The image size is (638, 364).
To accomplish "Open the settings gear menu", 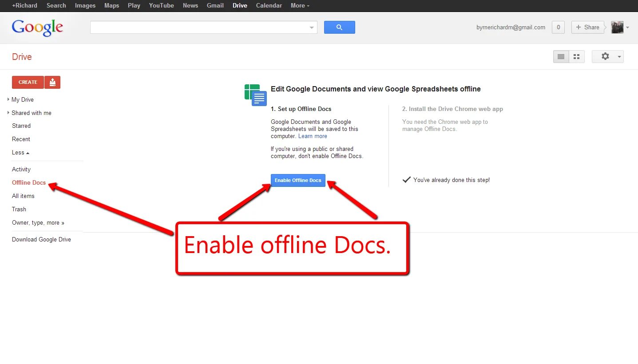I will coord(607,57).
